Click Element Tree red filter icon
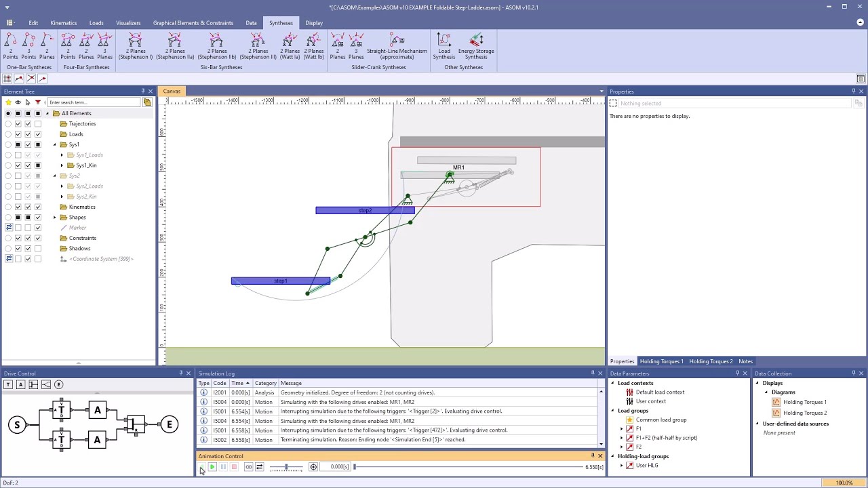Screen dimensions: 868x488 coord(37,102)
